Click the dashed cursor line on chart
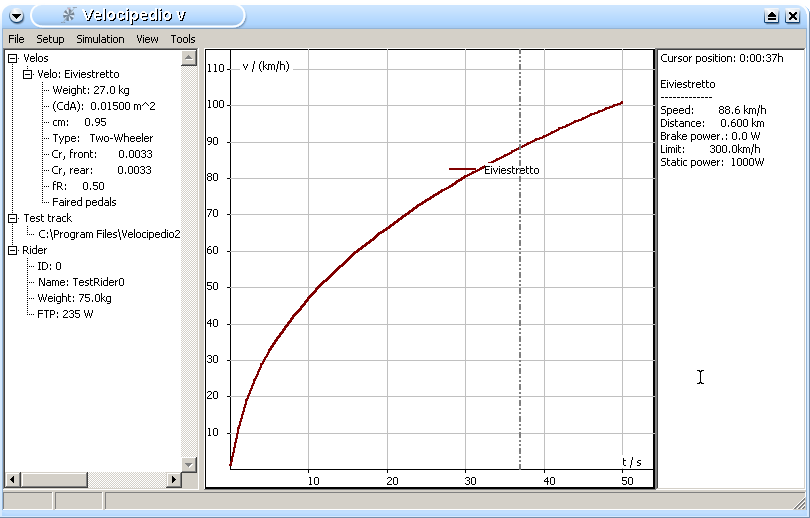Screen dimensions: 810x518 click(x=520, y=300)
